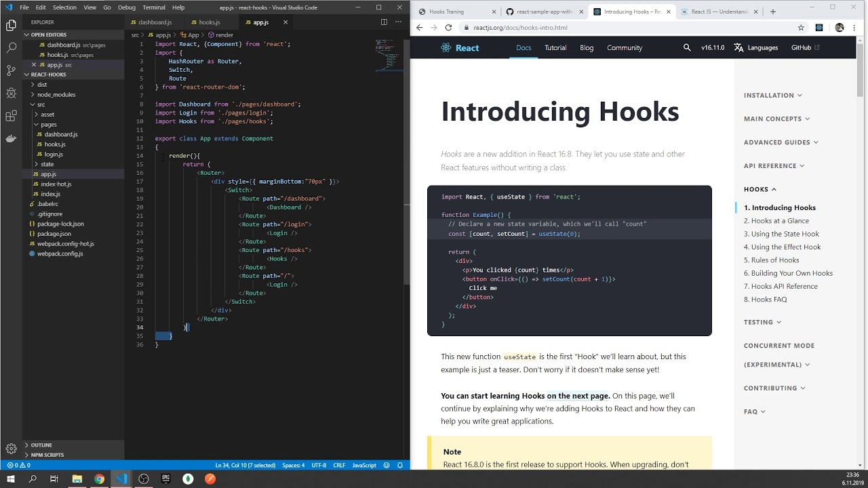
Task: Click the split editor icon
Action: tap(384, 22)
